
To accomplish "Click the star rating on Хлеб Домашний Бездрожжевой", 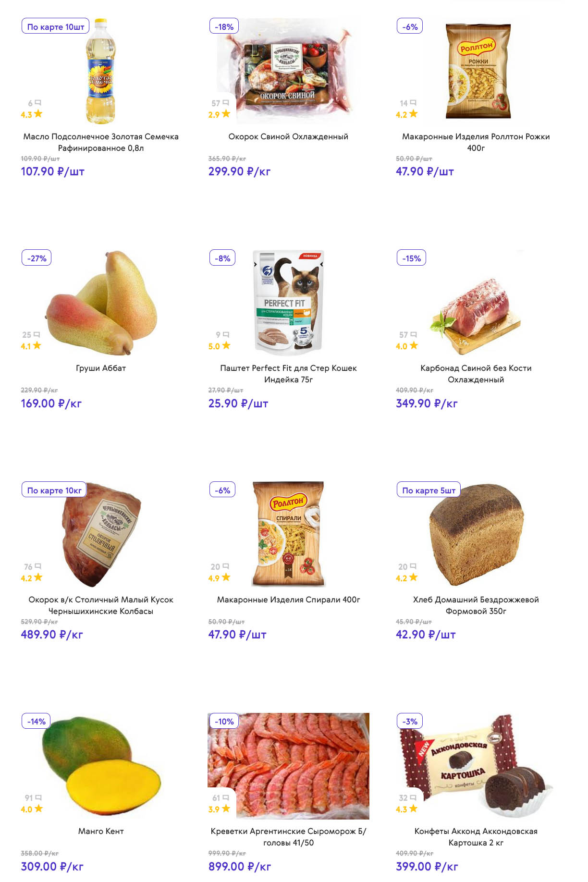I will click(x=413, y=577).
